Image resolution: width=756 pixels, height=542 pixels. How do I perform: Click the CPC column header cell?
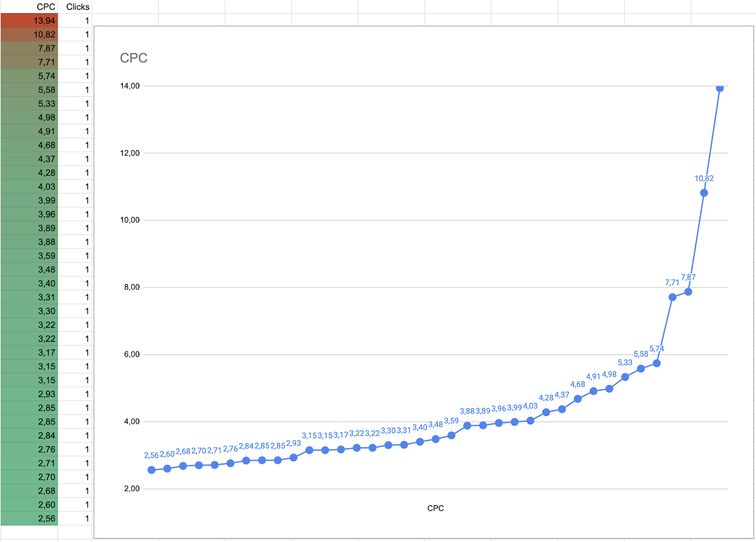point(29,7)
